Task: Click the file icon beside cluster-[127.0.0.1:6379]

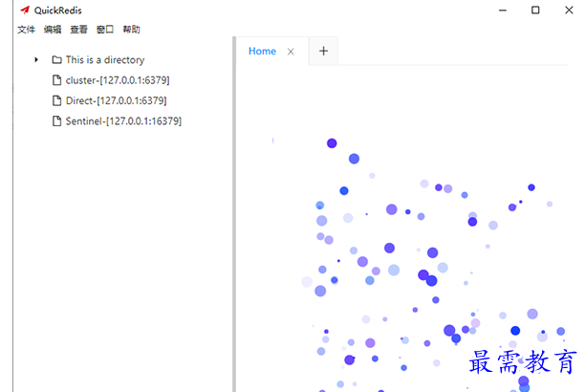Action: point(56,80)
